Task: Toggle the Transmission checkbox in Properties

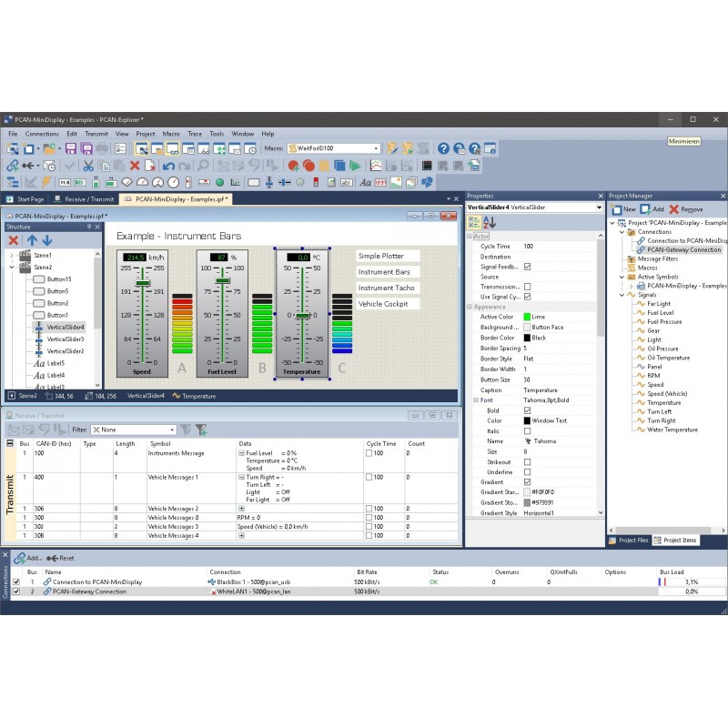Action: coord(528,287)
